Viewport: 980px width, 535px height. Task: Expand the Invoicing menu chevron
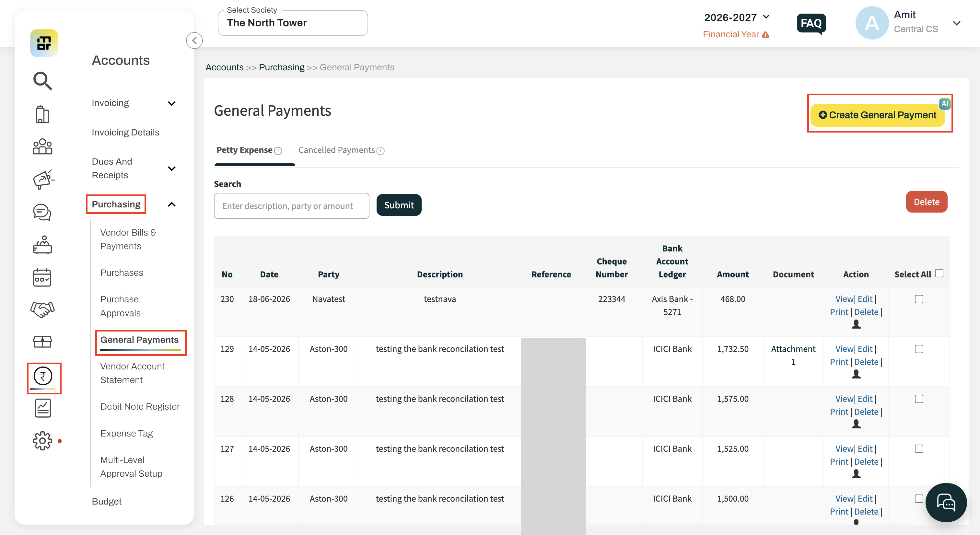click(x=171, y=103)
